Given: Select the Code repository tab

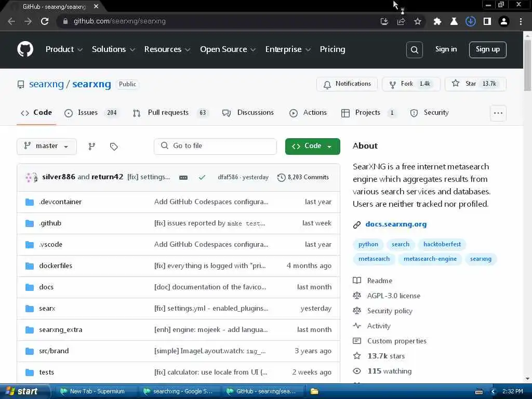Looking at the screenshot, I should click(x=36, y=113).
